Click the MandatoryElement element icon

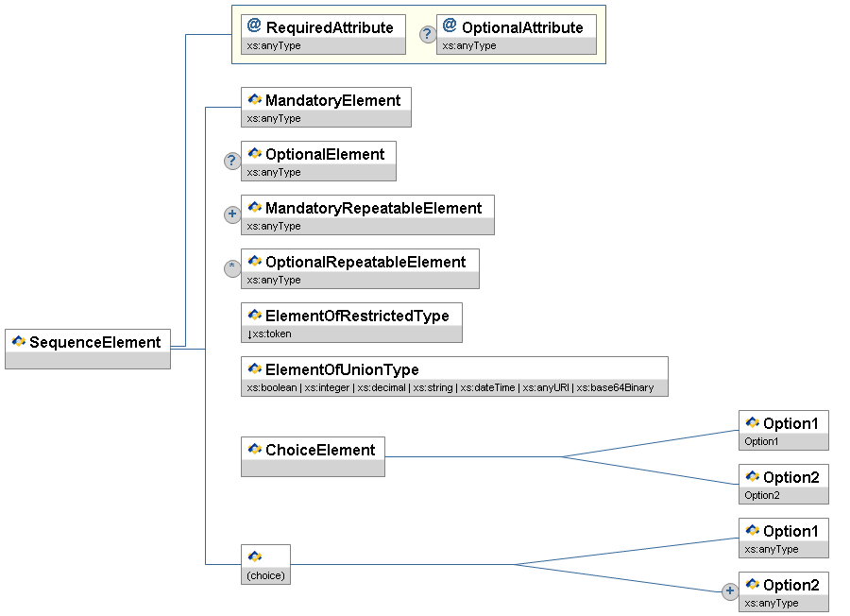pos(254,100)
